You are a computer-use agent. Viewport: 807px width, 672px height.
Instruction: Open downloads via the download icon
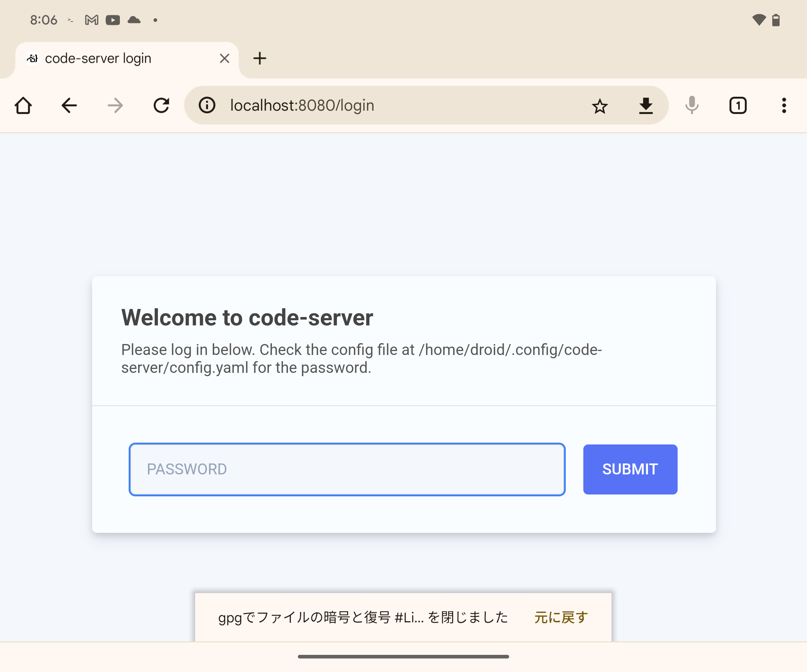pyautogui.click(x=645, y=105)
